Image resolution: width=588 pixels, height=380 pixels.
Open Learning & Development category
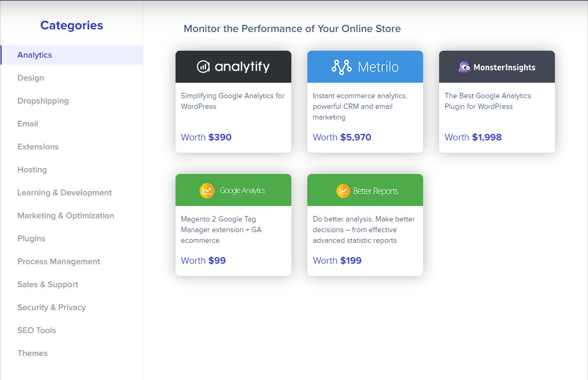(65, 193)
